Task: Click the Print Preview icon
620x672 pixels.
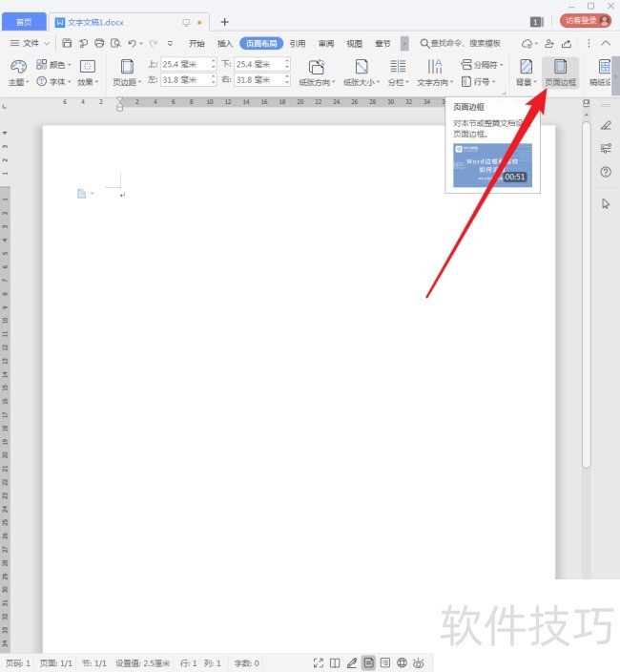Action: pos(115,43)
